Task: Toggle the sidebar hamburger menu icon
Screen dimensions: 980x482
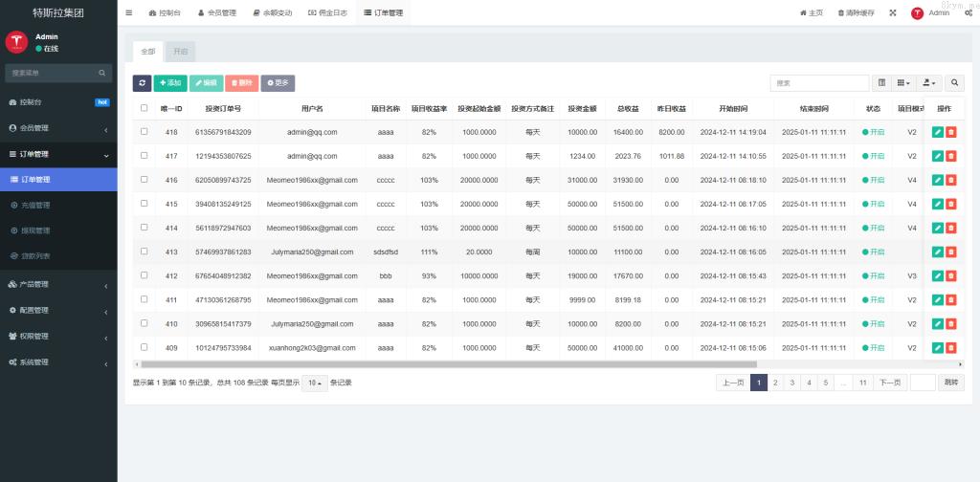Action: pyautogui.click(x=129, y=13)
